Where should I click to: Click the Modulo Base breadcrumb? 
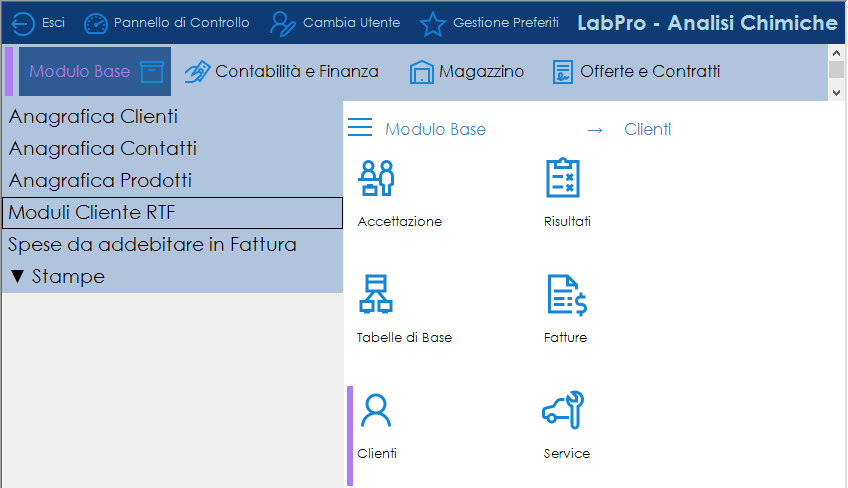[435, 129]
